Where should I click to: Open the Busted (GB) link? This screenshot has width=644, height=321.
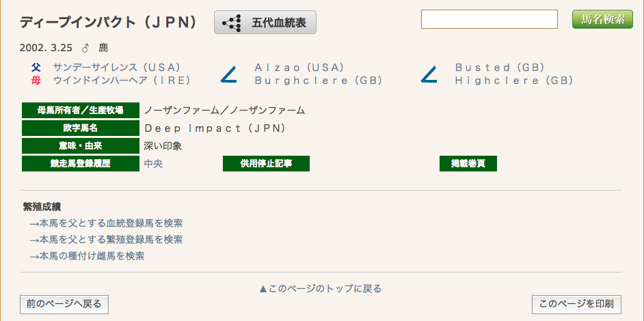coord(500,68)
